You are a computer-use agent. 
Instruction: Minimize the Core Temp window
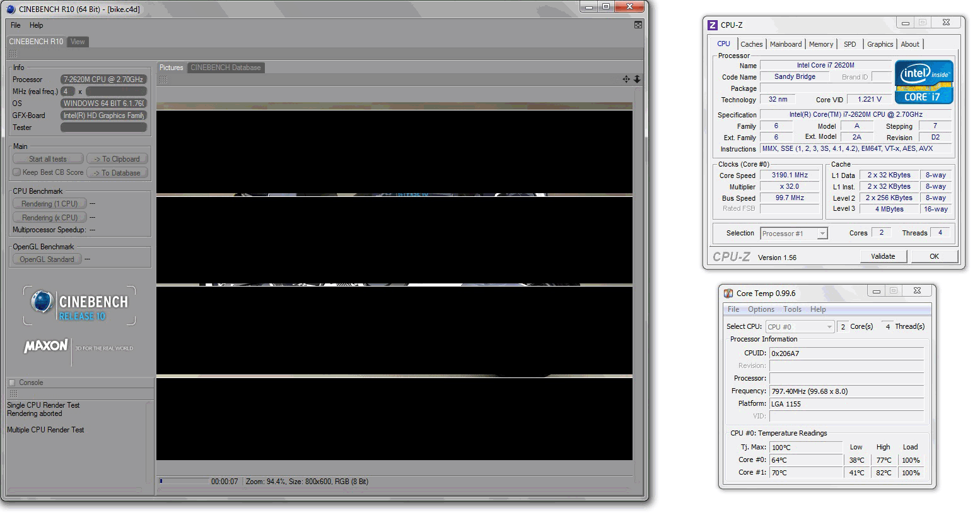point(876,291)
